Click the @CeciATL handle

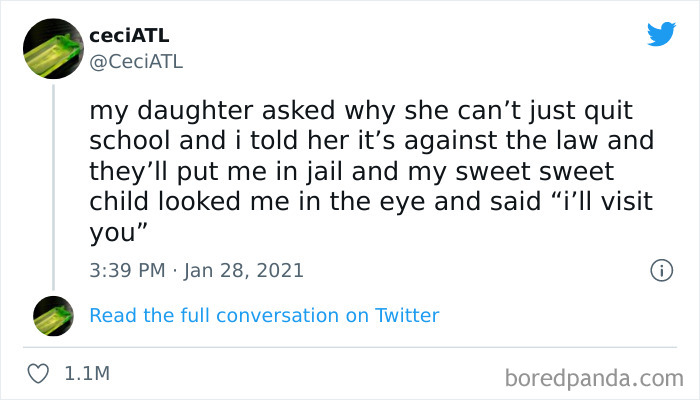(137, 62)
